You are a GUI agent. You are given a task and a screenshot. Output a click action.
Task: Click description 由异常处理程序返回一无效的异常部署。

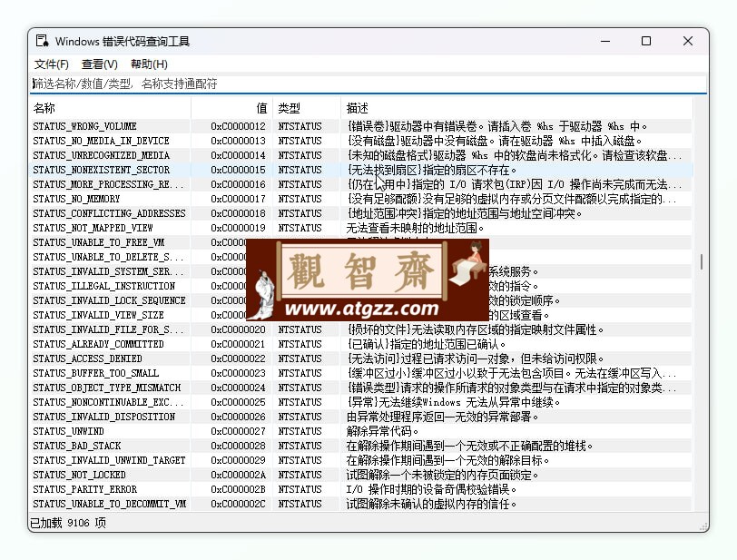coord(442,418)
